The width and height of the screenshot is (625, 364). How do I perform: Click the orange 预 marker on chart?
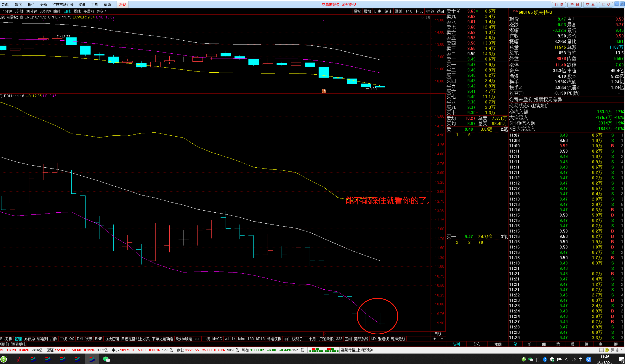coord(324,91)
